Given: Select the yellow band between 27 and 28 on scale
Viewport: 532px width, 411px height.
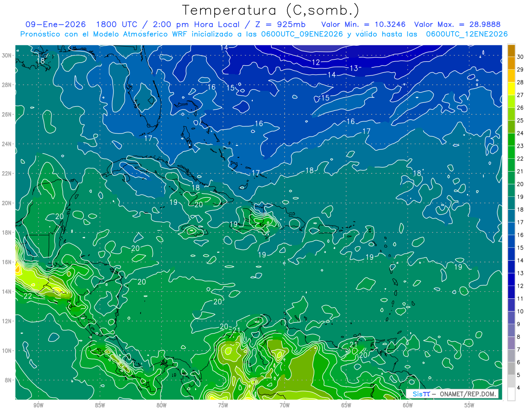Looking at the screenshot, I should 511,88.
